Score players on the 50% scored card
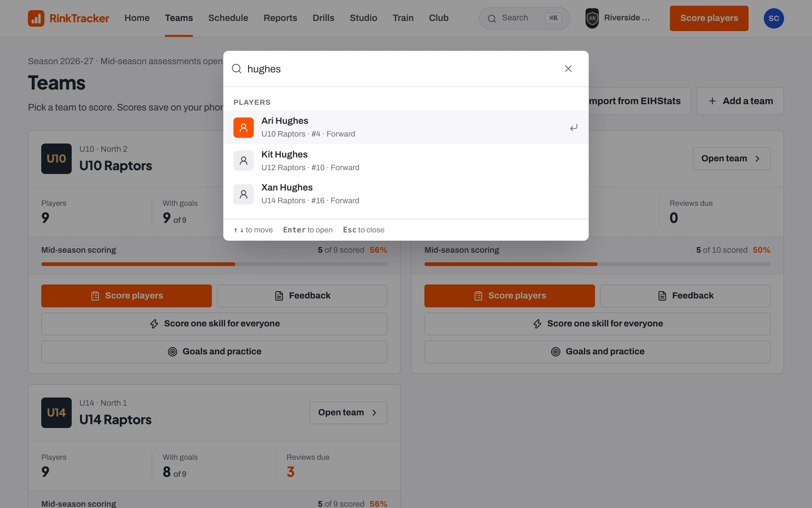The image size is (812, 508). [x=509, y=296]
